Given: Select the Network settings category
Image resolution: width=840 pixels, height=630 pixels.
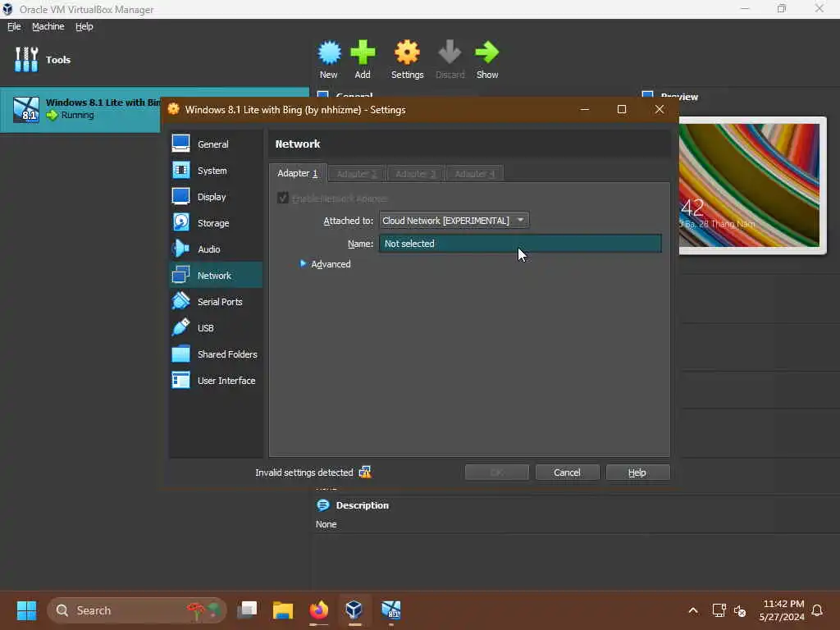Looking at the screenshot, I should click(216, 276).
